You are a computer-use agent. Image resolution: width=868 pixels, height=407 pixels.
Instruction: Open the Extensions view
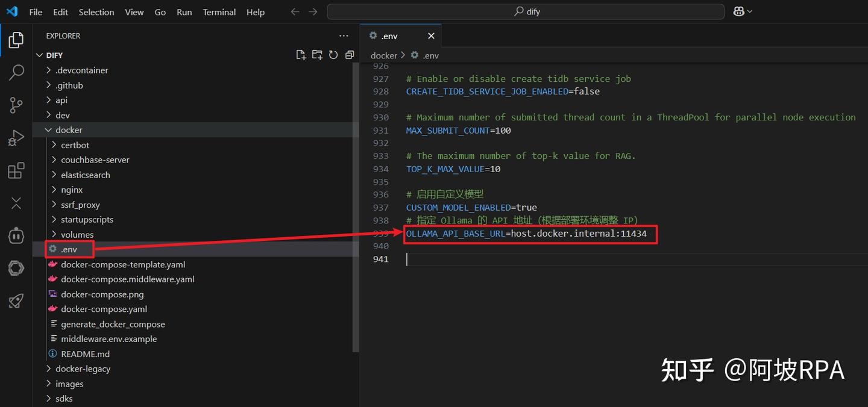16,170
